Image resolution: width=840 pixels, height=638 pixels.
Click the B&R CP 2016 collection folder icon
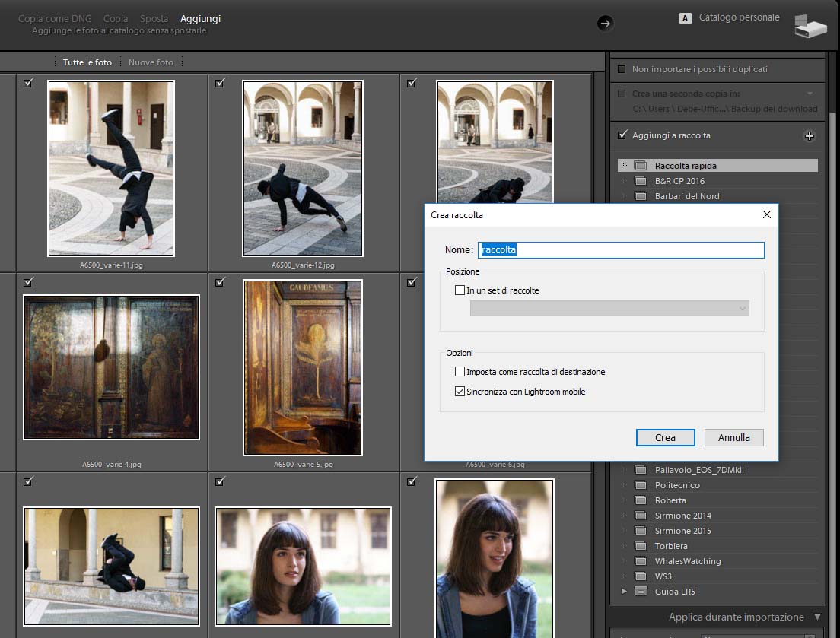pyautogui.click(x=640, y=181)
